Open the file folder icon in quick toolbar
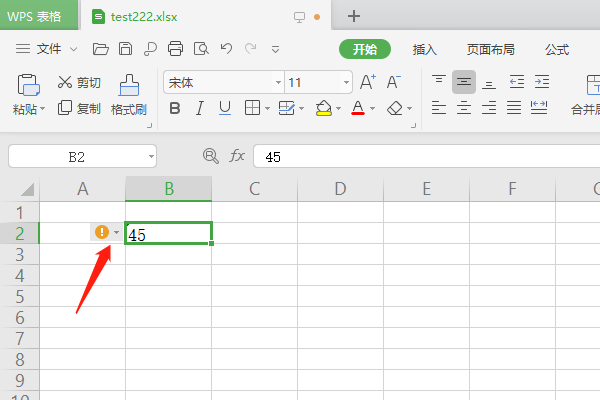Viewport: 600px width, 400px height. point(101,49)
